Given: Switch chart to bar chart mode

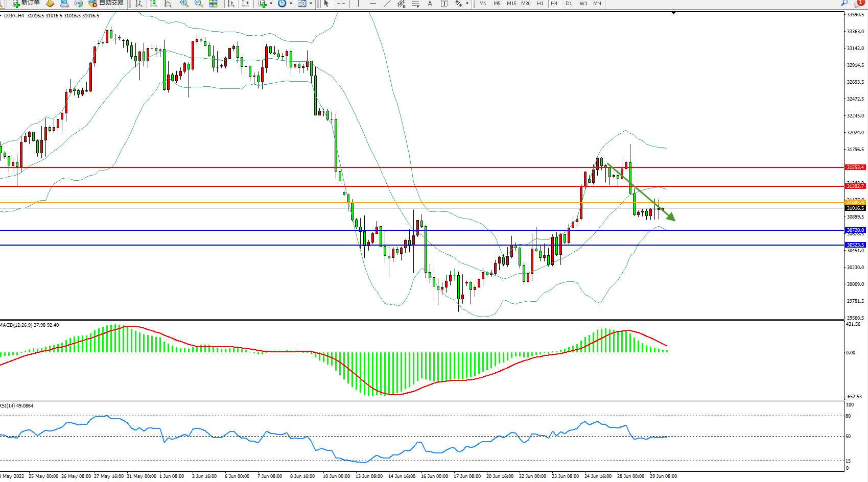Looking at the screenshot, I should (139, 4).
